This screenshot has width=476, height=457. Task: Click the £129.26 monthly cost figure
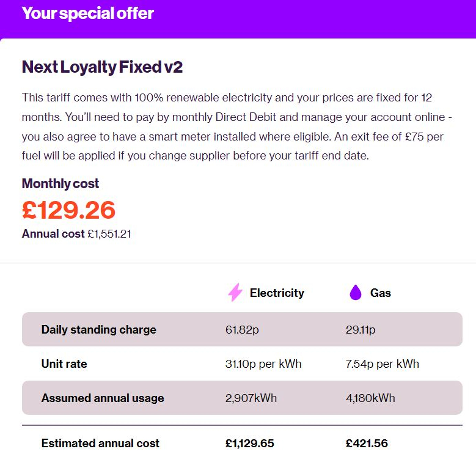(68, 210)
